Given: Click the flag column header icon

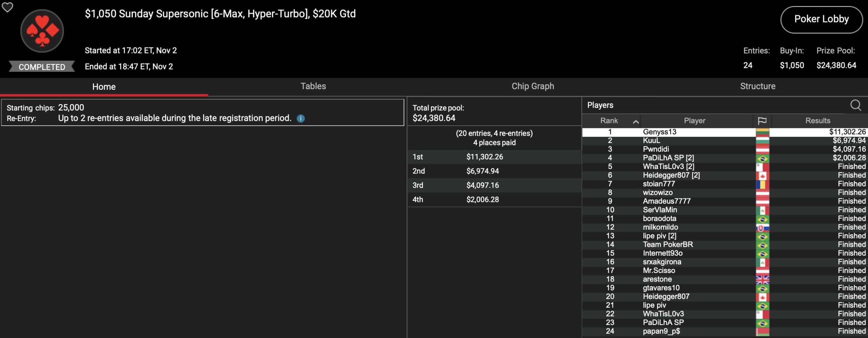Looking at the screenshot, I should (762, 121).
